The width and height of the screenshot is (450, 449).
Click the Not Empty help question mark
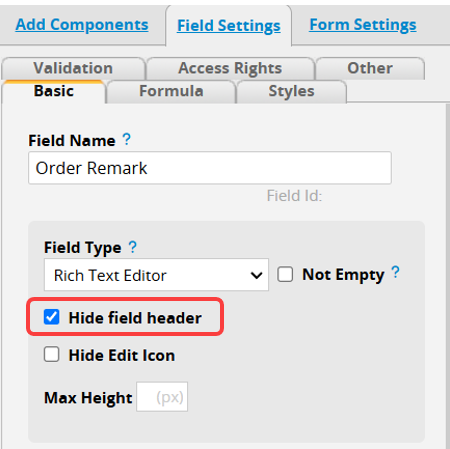point(395,272)
